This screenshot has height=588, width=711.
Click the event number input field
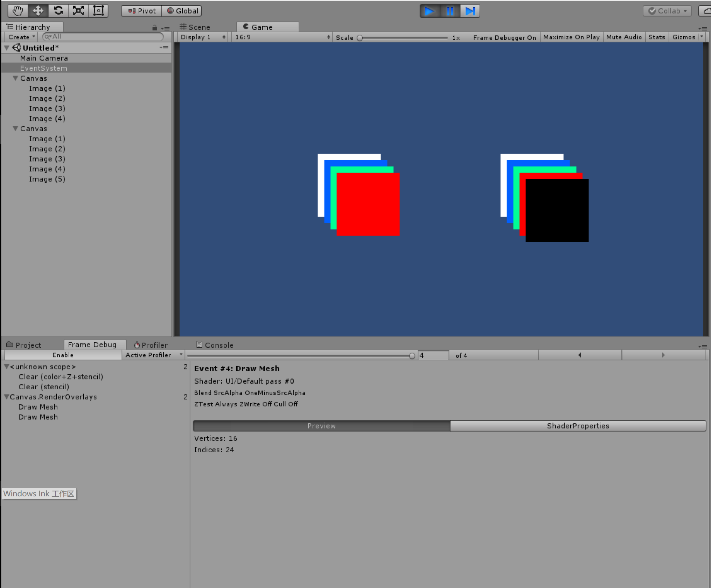pyautogui.click(x=433, y=355)
